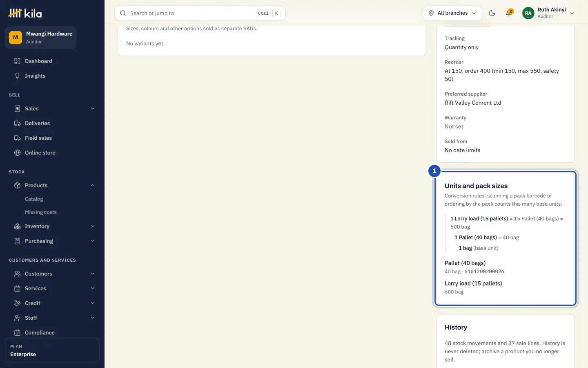Image resolution: width=588 pixels, height=368 pixels.
Task: Open the Missing costs submenu item
Action: pos(41,212)
